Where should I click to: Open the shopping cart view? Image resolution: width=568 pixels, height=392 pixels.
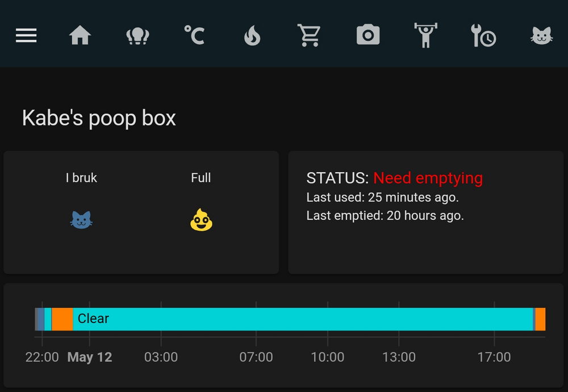click(309, 36)
